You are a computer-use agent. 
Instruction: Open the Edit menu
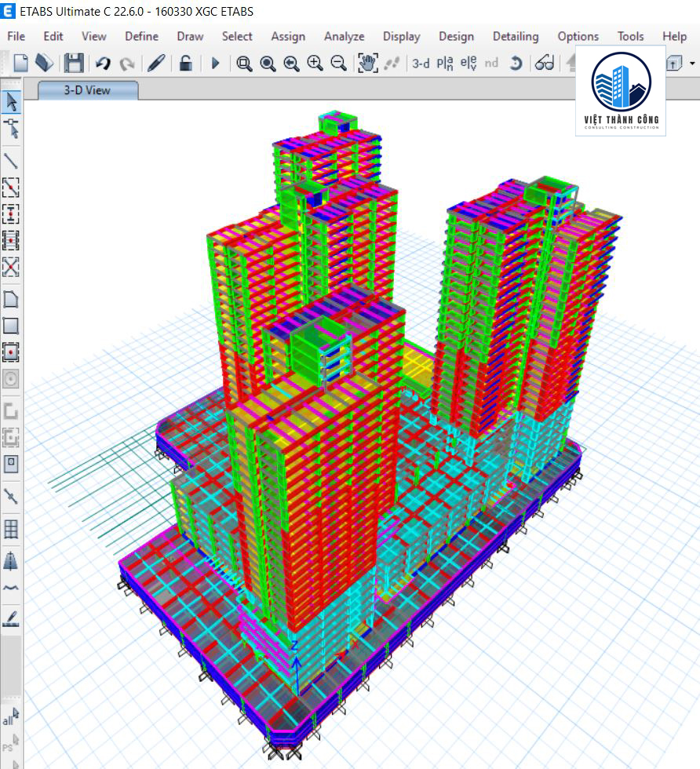pos(53,36)
